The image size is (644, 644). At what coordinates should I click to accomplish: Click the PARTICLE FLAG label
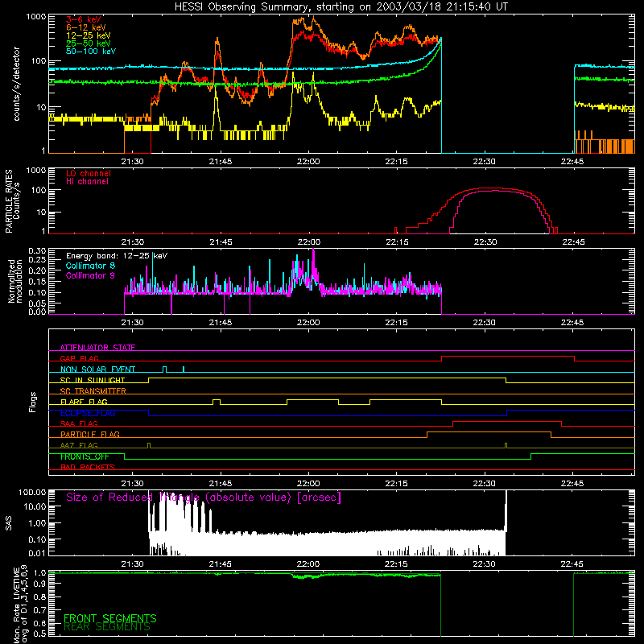click(90, 434)
